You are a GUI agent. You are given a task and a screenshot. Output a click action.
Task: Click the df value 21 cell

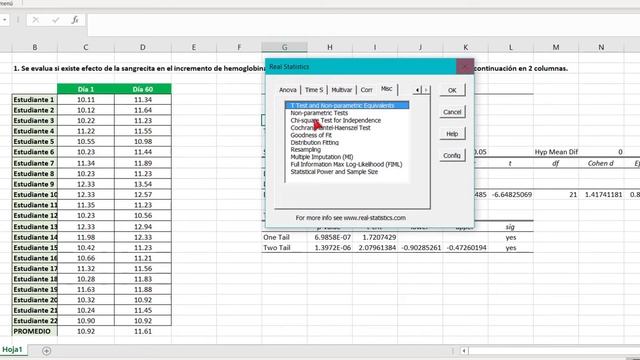556,195
